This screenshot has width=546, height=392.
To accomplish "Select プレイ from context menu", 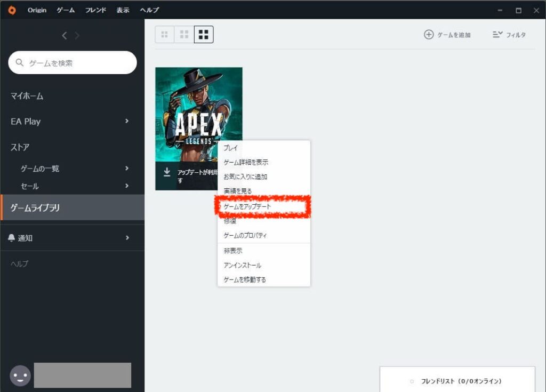I will 264,148.
